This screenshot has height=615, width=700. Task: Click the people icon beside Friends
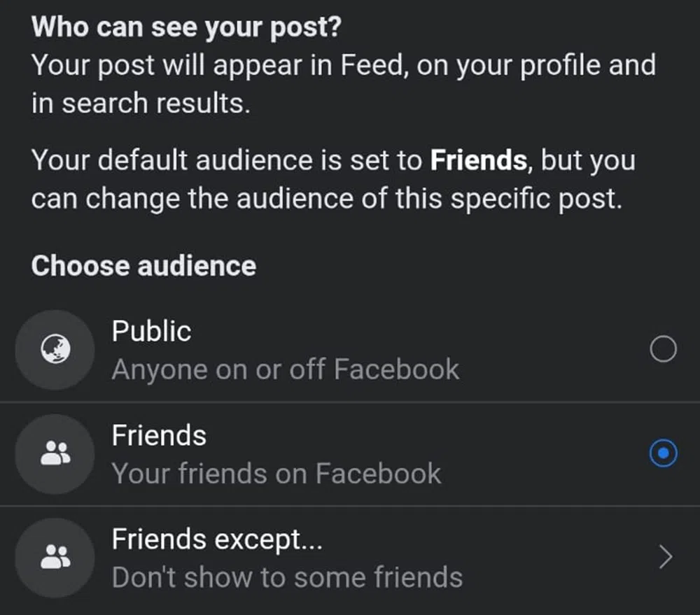[55, 453]
